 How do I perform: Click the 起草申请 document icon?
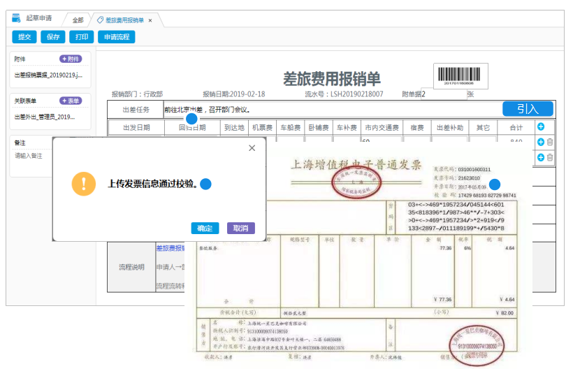coord(16,18)
